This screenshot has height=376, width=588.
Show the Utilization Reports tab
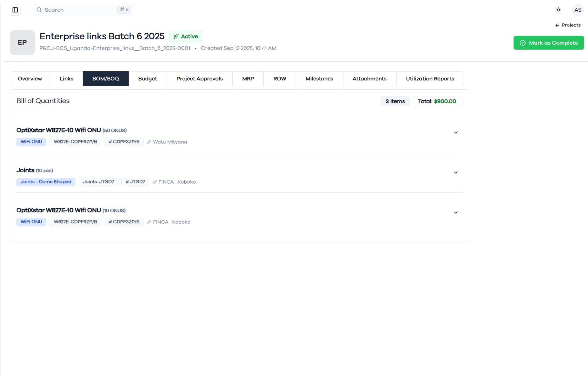coord(430,79)
